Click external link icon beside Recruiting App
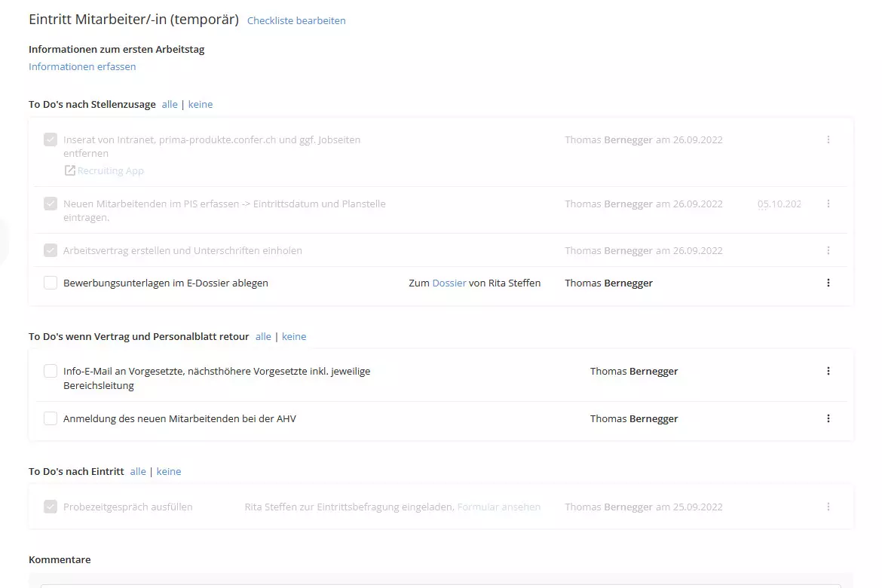This screenshot has width=882, height=588. coord(69,170)
